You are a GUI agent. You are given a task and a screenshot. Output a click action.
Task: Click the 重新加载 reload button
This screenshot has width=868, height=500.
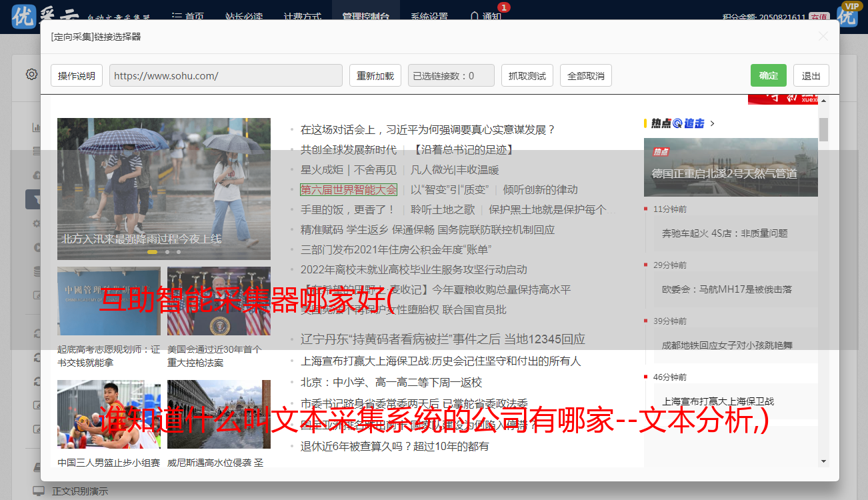point(375,76)
